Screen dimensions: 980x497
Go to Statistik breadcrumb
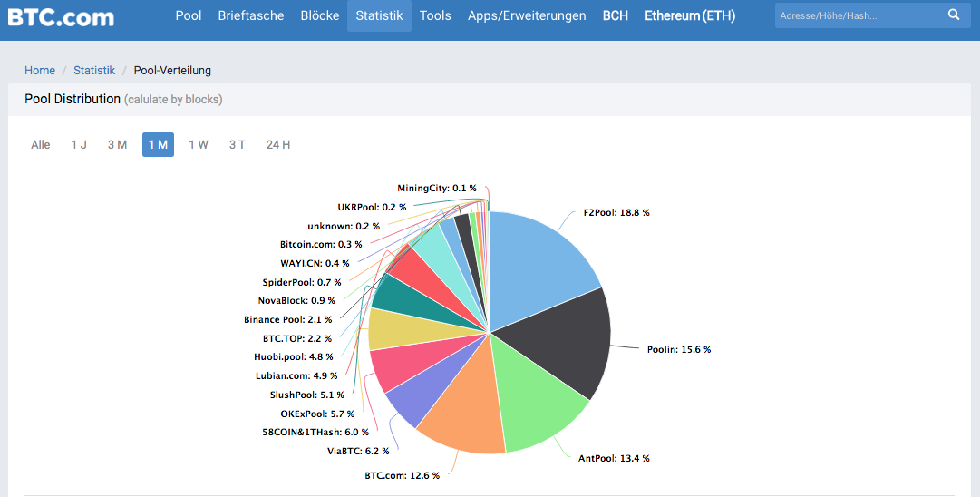tap(94, 70)
